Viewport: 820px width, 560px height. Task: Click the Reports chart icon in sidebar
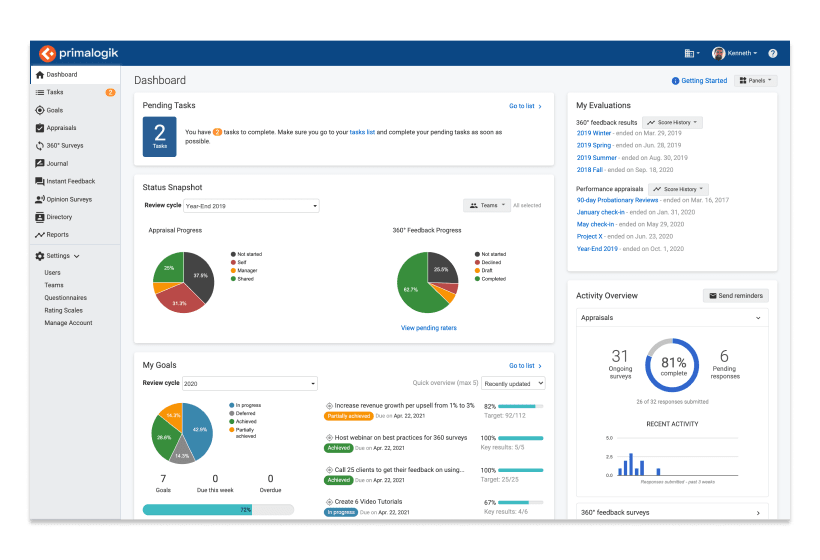[40, 235]
